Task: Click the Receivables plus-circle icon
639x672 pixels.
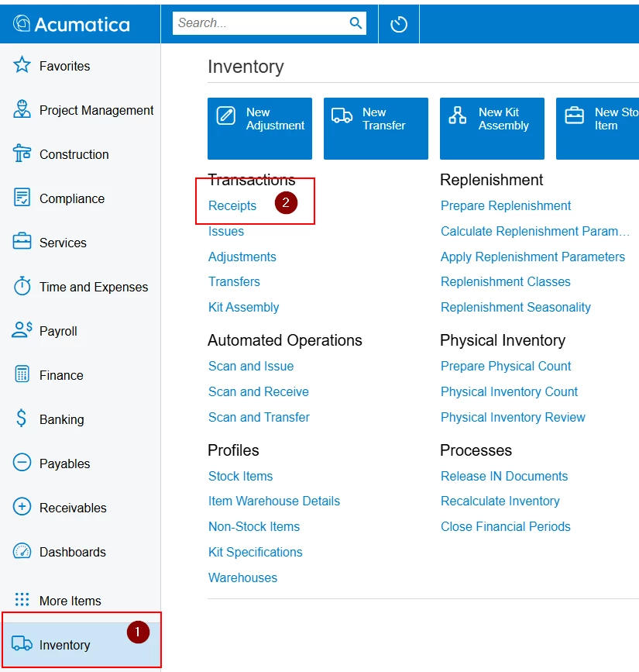Action: click(x=22, y=507)
